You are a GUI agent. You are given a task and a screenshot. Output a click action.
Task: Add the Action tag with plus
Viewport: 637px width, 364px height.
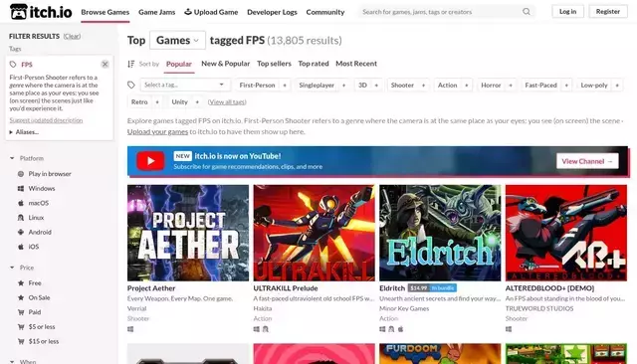coord(467,86)
